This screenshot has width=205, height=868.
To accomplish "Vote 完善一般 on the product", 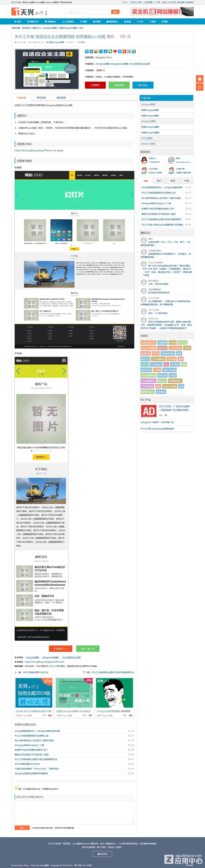I will coord(88,649).
